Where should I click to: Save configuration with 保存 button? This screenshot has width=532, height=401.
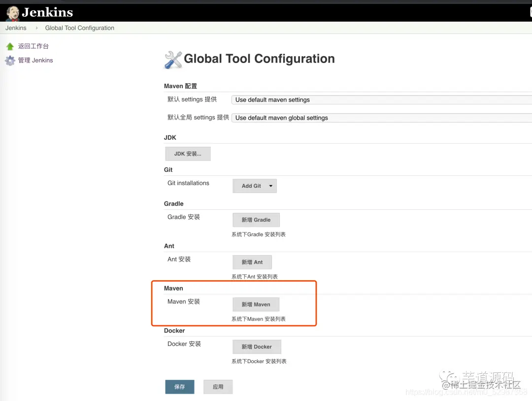coord(180,387)
